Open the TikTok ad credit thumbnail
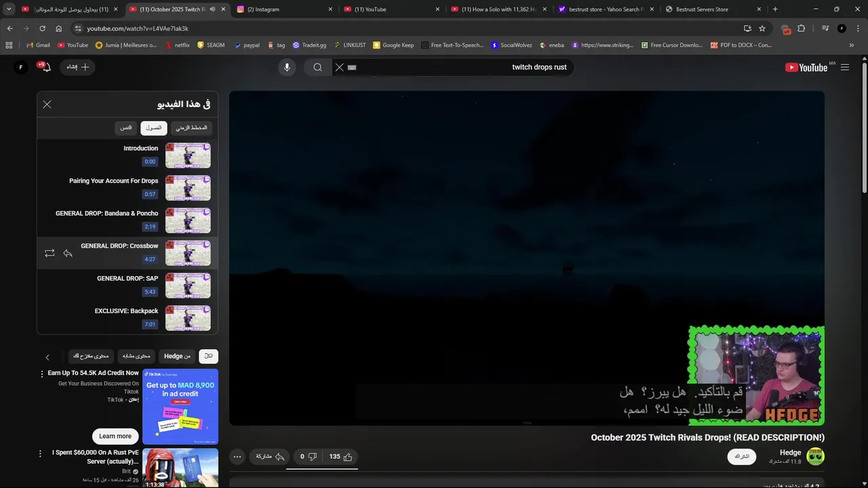This screenshot has height=488, width=868. click(x=180, y=406)
